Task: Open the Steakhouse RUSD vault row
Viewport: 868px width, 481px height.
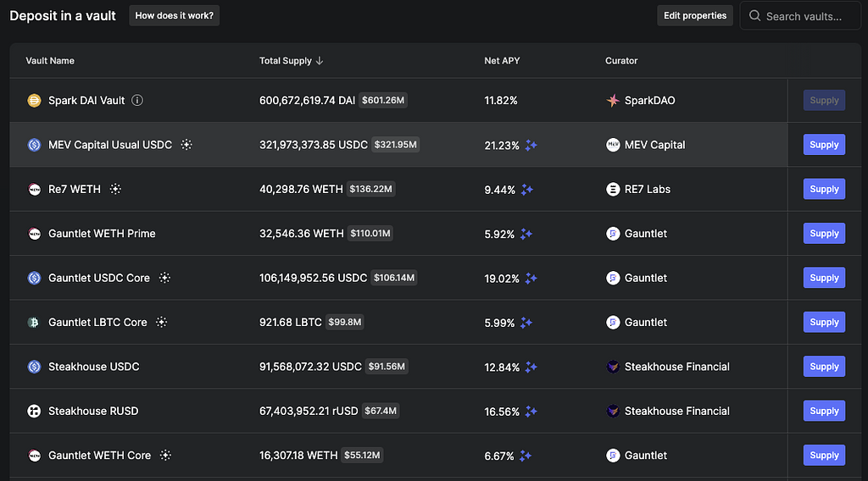Action: (93, 411)
